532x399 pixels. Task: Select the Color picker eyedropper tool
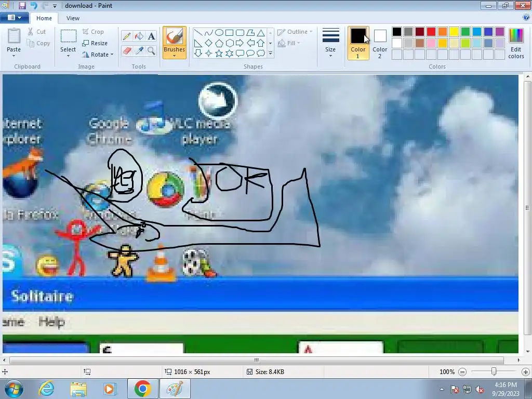(x=139, y=51)
